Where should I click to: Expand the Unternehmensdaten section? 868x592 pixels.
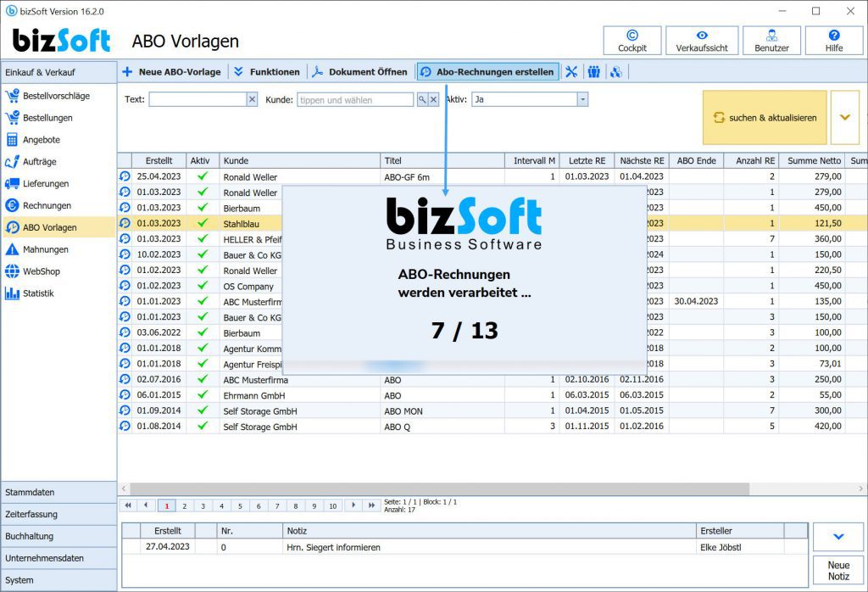click(x=58, y=558)
